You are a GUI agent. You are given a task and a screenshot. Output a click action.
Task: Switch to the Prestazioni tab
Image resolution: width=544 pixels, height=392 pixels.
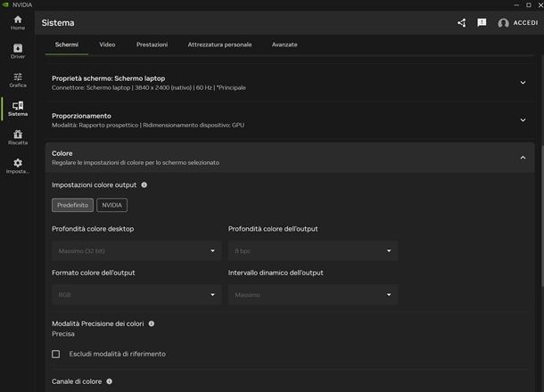[x=152, y=45]
